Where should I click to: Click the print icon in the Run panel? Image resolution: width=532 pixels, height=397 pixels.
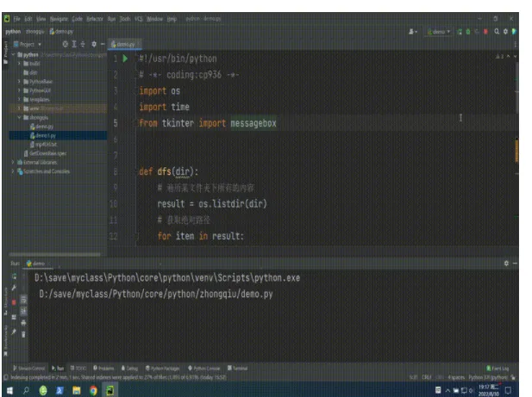[23, 322]
